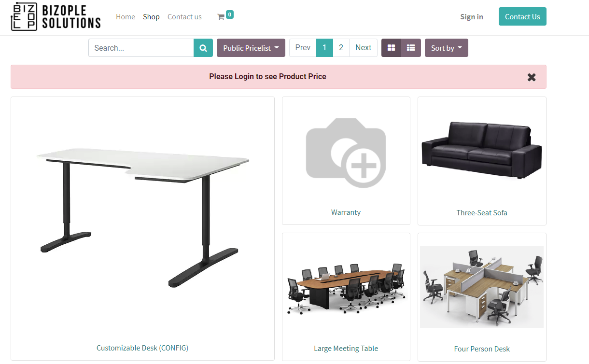Click the teal Contact Us button
The height and width of the screenshot is (364, 589).
[x=522, y=16]
